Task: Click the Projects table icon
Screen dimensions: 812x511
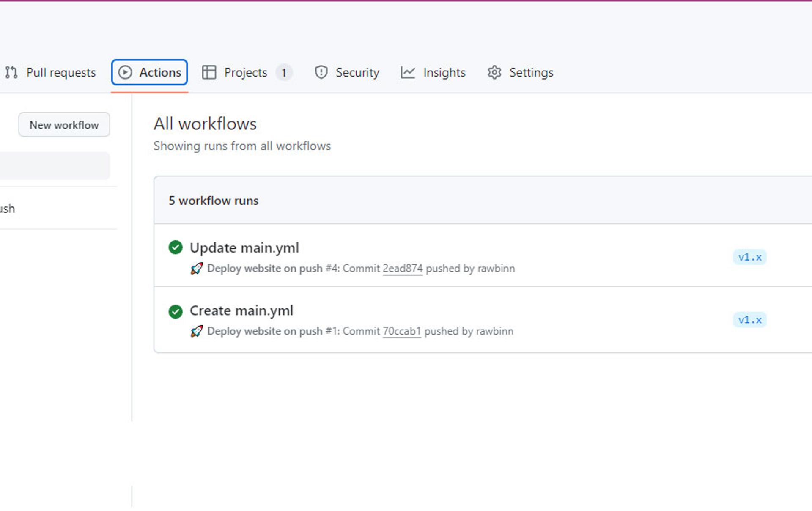Action: (209, 72)
